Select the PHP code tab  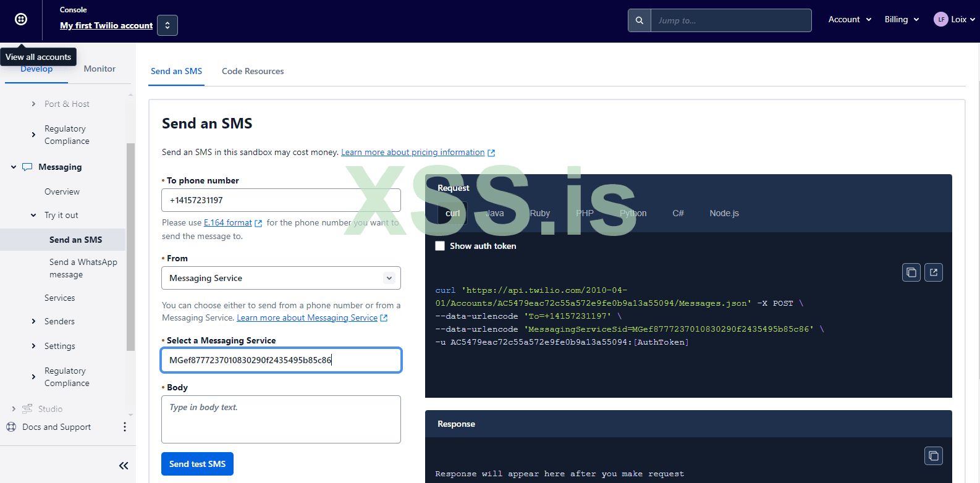point(585,213)
